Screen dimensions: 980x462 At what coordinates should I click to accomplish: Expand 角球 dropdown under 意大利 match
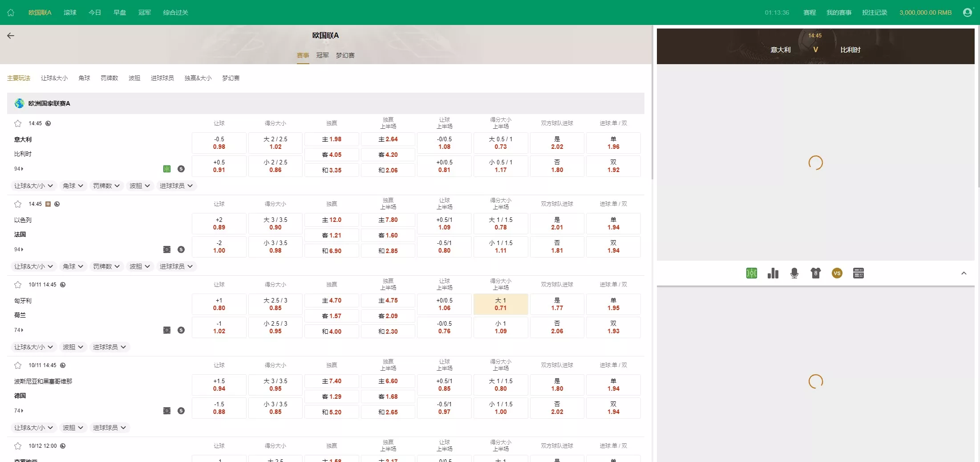coord(73,186)
